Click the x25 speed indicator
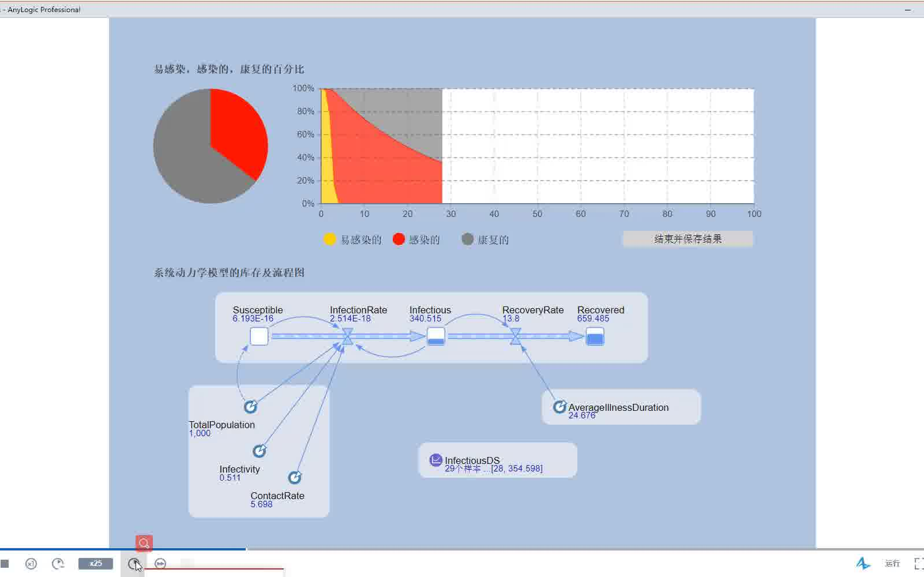This screenshot has width=924, height=577. pos(95,564)
